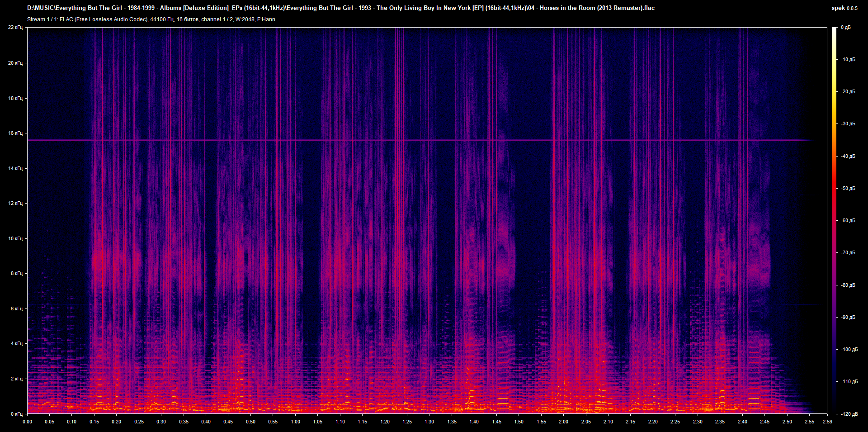This screenshot has height=432, width=868.
Task: Click the 20 кГц frequency axis label
Action: pos(15,63)
